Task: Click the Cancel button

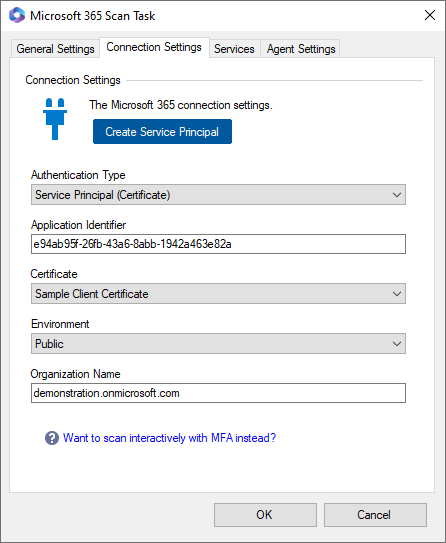Action: tap(375, 515)
